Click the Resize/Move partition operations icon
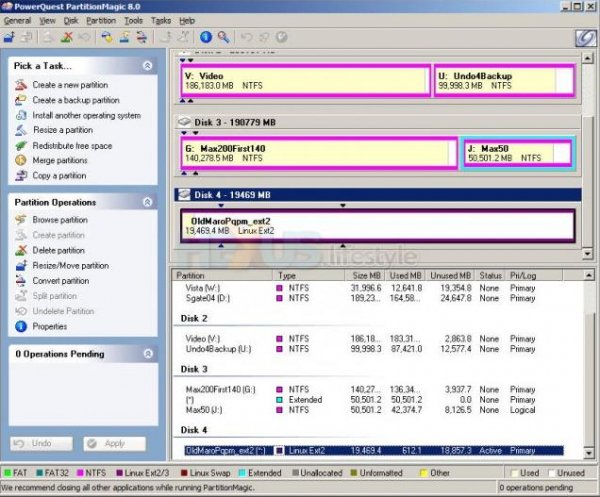The image size is (600, 497). click(21, 266)
